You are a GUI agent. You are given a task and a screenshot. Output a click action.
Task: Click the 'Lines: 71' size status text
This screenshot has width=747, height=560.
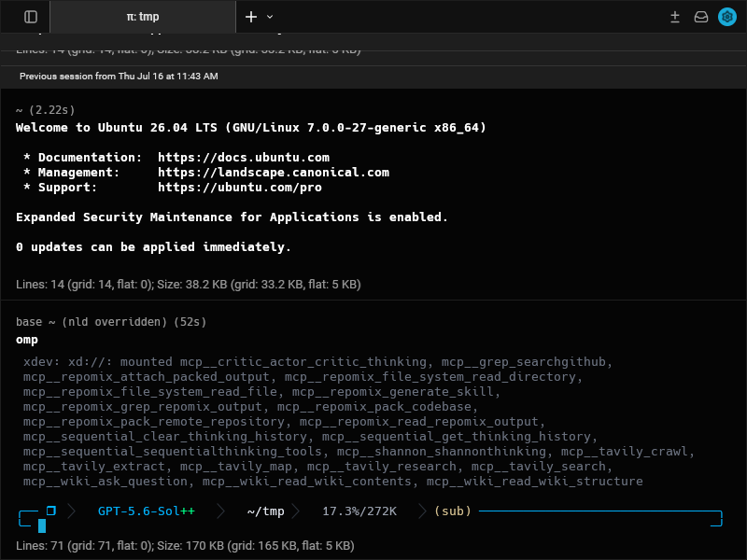(x=185, y=546)
